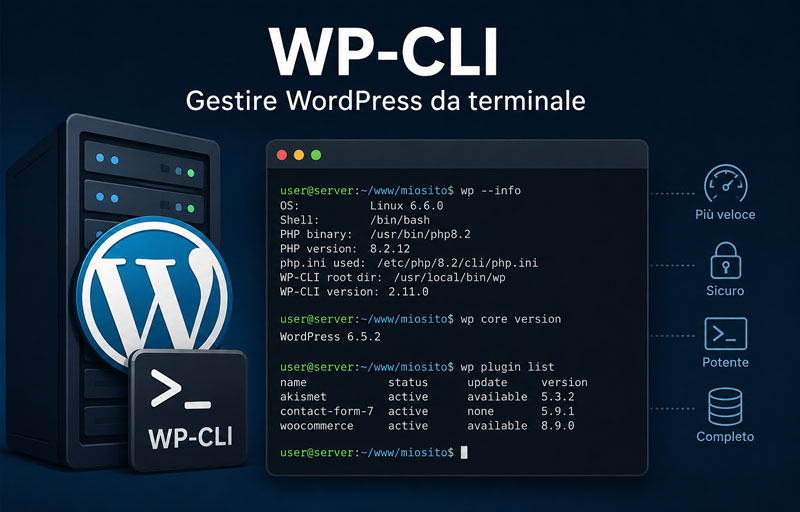Click the red close dot of terminal window
Viewport: 800px width, 512px height.
[282, 155]
